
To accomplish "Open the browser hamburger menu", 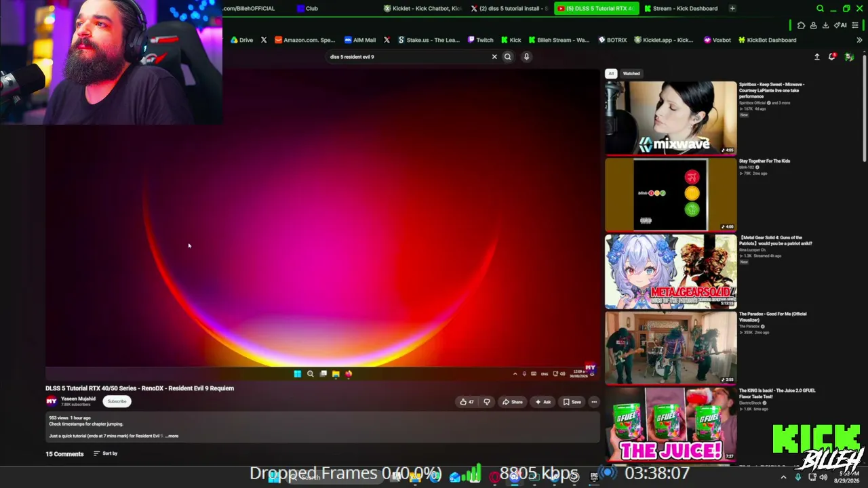I will tap(855, 25).
